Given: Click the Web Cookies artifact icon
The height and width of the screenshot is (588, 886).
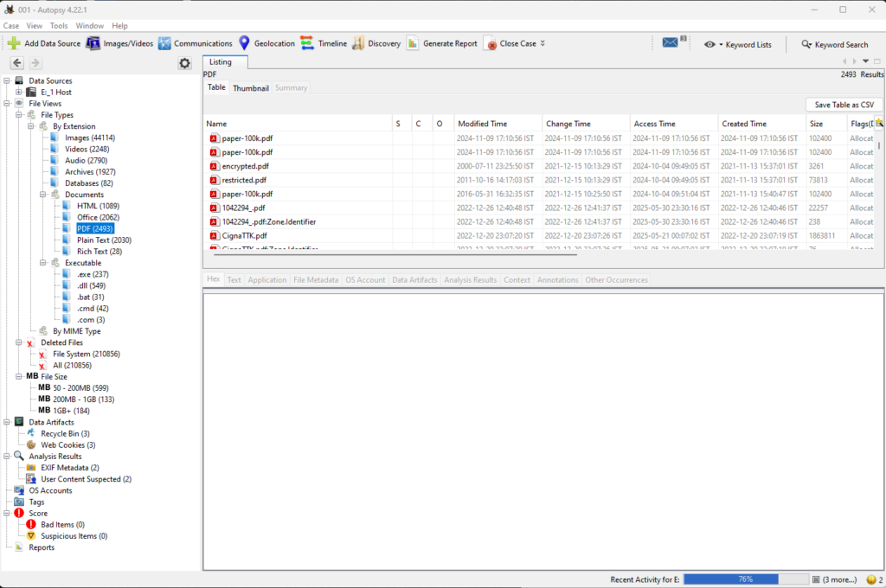Looking at the screenshot, I should [31, 444].
